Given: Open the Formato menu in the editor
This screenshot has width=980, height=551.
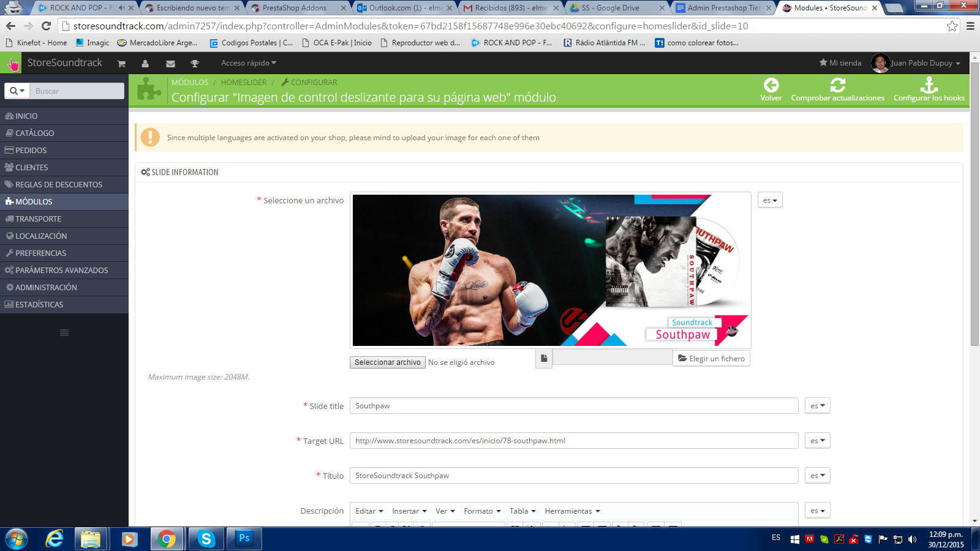Looking at the screenshot, I should [x=482, y=511].
